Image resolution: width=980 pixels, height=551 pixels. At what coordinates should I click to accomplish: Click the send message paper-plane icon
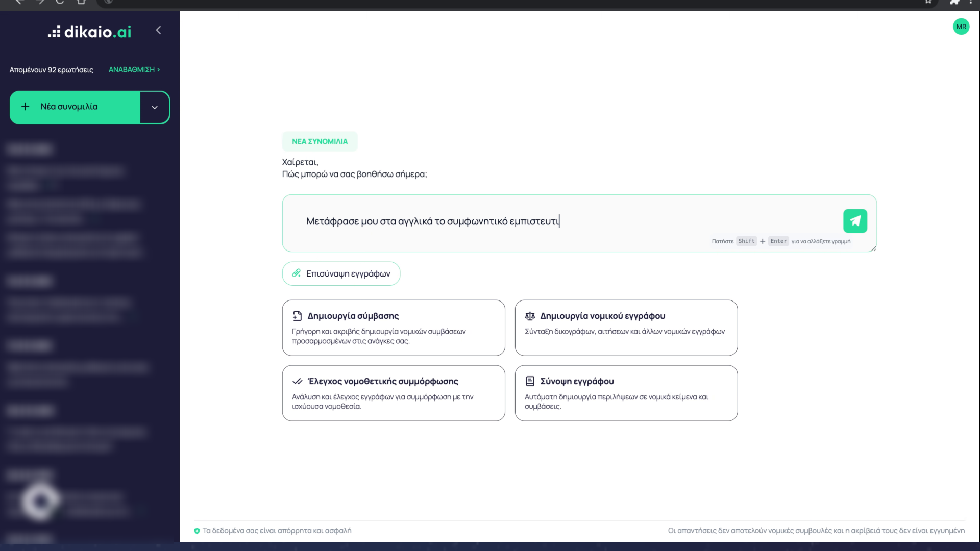855,221
